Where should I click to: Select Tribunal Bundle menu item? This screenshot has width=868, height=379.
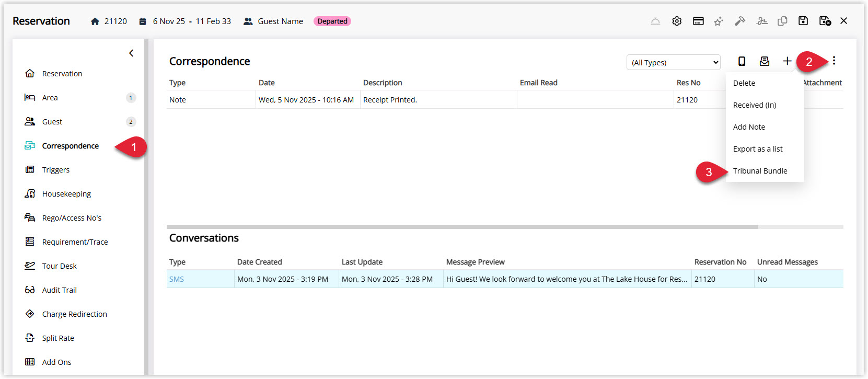tap(765, 171)
